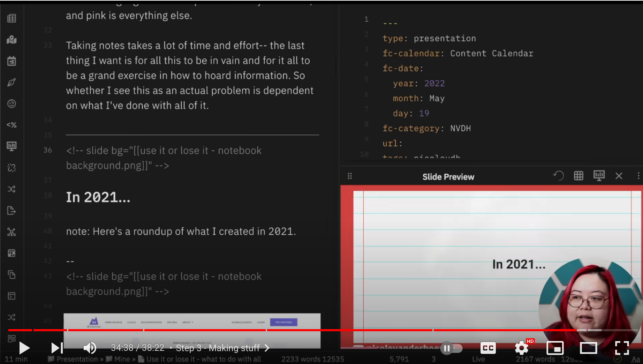This screenshot has height=364, width=643.
Task: Click the 'In 2021...' heading in editor
Action: [98, 197]
